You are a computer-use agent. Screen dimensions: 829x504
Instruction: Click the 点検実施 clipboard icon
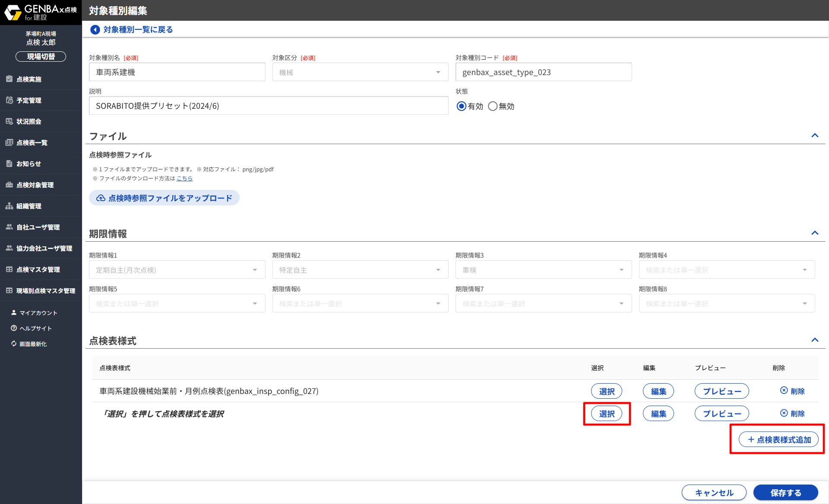pos(9,79)
